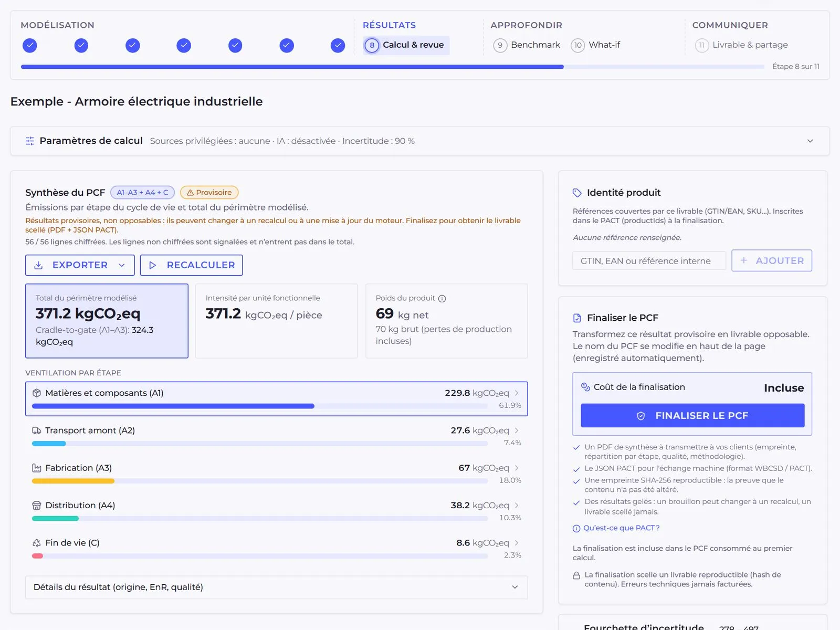Click the coins icon beside Coût de la finalisation
840x630 pixels.
click(585, 387)
